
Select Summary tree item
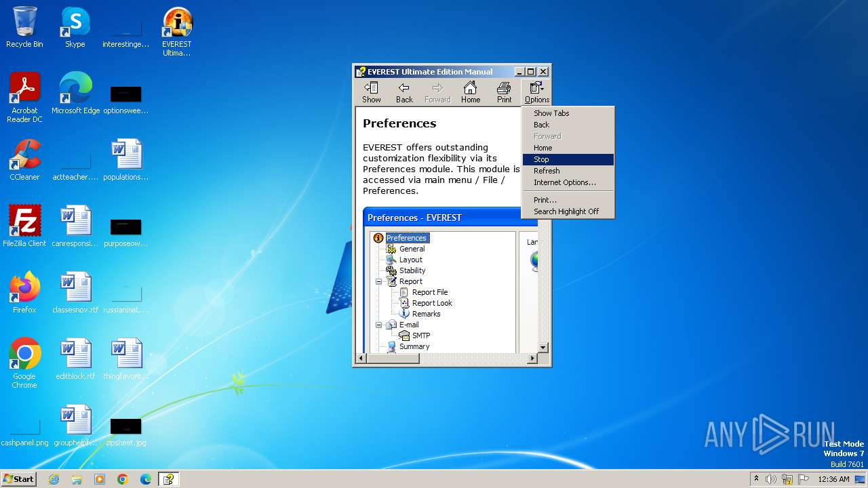click(414, 346)
